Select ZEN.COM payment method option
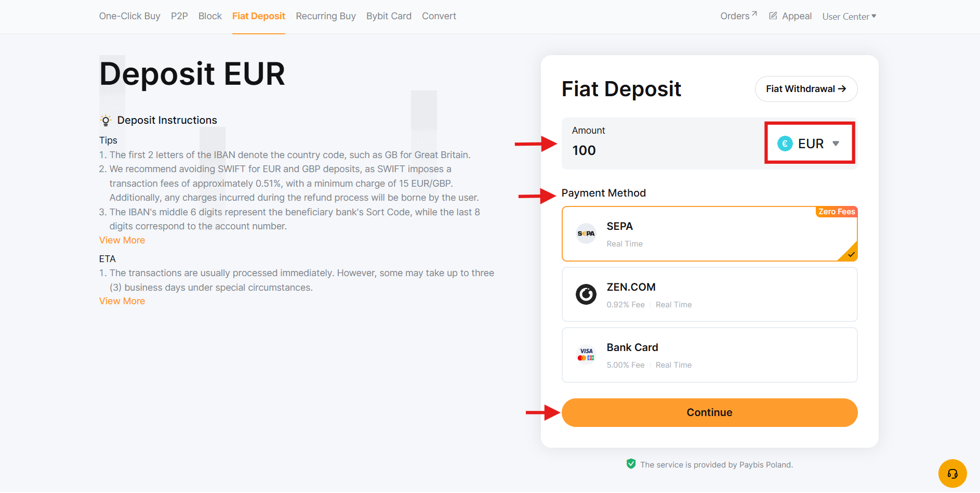This screenshot has width=980, height=493. [x=709, y=294]
